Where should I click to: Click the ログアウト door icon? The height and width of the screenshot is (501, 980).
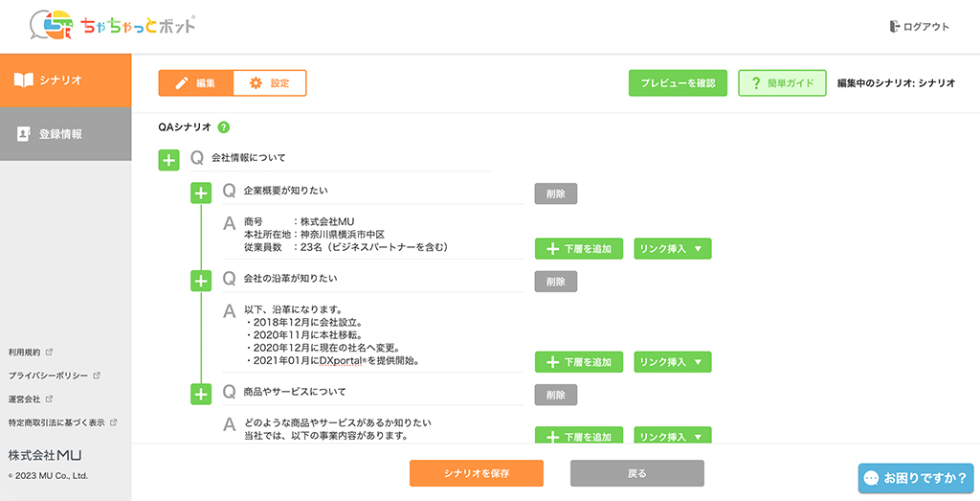(894, 27)
